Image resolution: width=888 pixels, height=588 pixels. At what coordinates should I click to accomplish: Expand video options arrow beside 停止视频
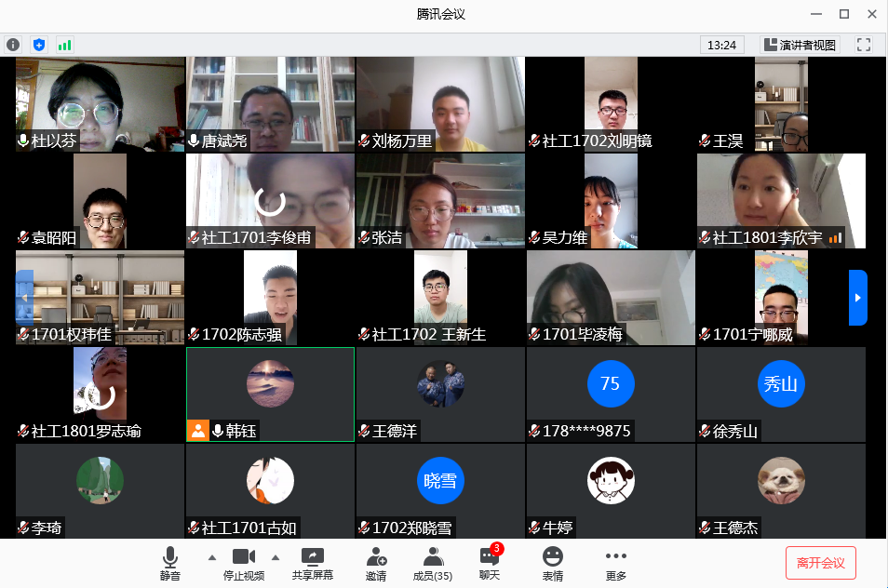point(275,557)
